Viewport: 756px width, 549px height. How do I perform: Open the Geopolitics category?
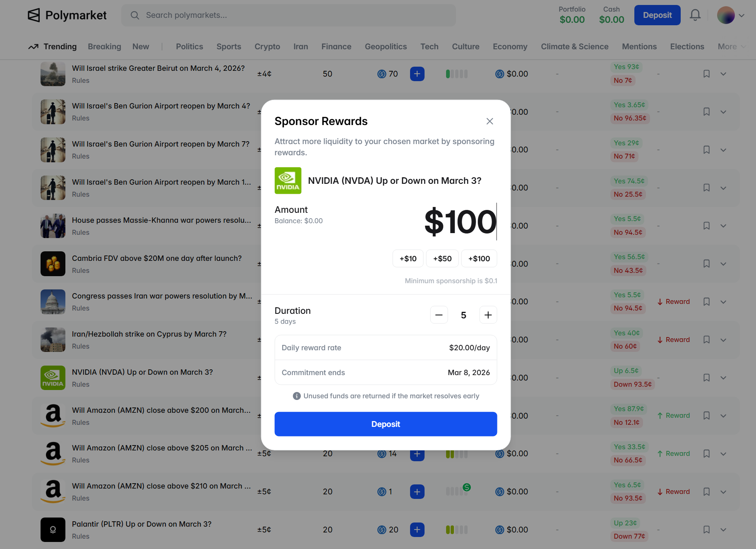point(386,47)
